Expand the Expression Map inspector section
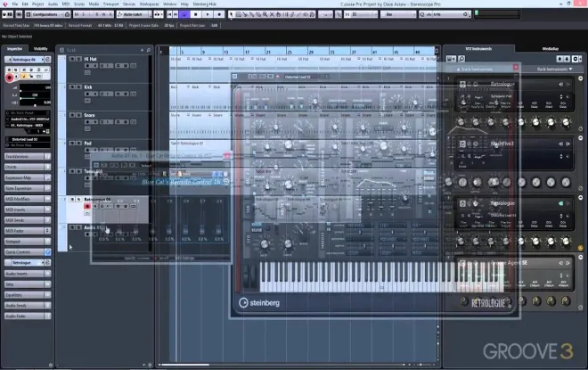588x370 pixels. tap(27, 177)
